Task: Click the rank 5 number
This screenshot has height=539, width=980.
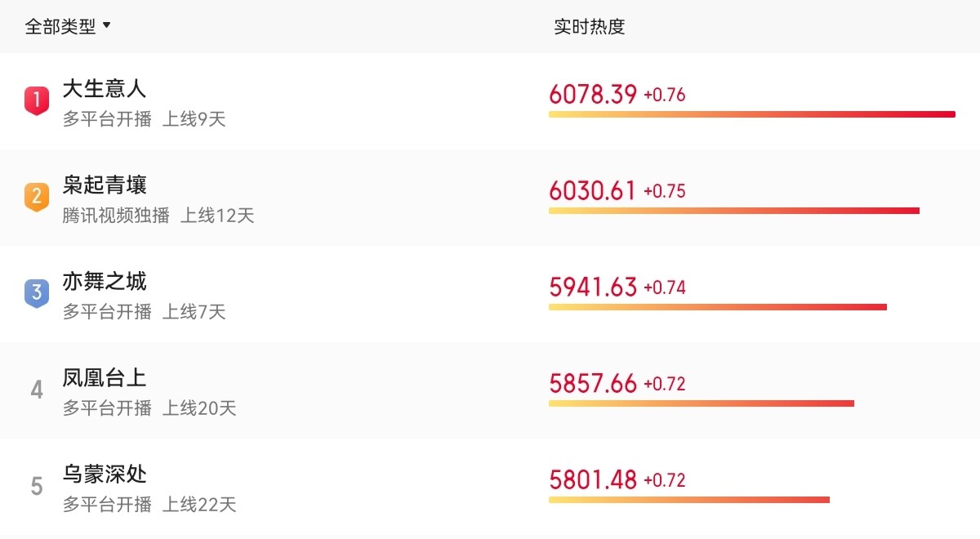Action: (37, 486)
